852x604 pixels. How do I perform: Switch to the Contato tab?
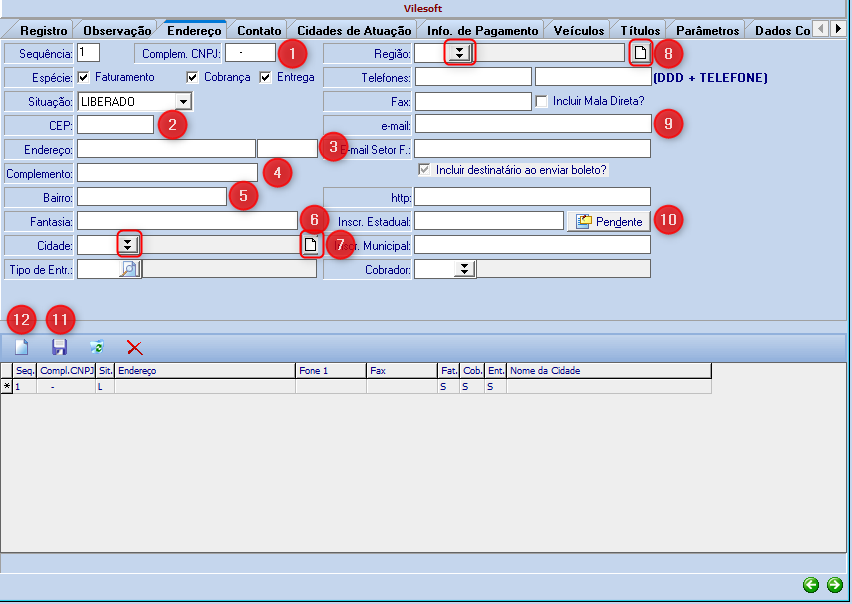pos(259,30)
